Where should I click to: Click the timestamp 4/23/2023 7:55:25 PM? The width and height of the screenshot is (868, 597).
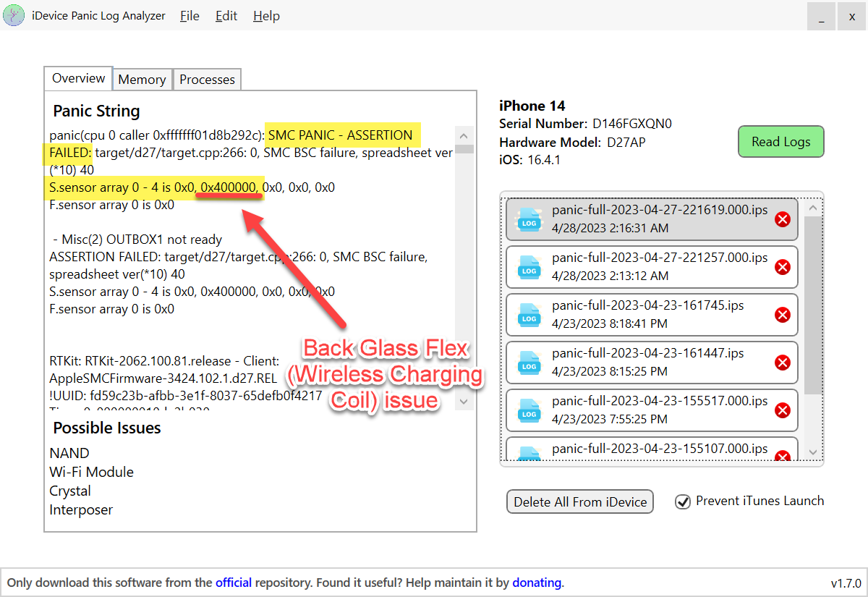(x=609, y=419)
